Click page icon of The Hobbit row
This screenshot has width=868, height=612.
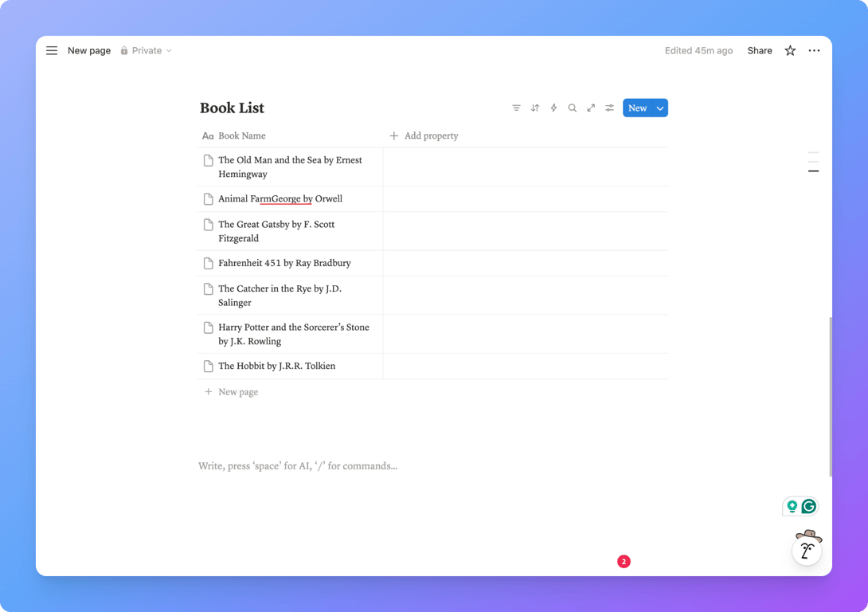coord(208,366)
